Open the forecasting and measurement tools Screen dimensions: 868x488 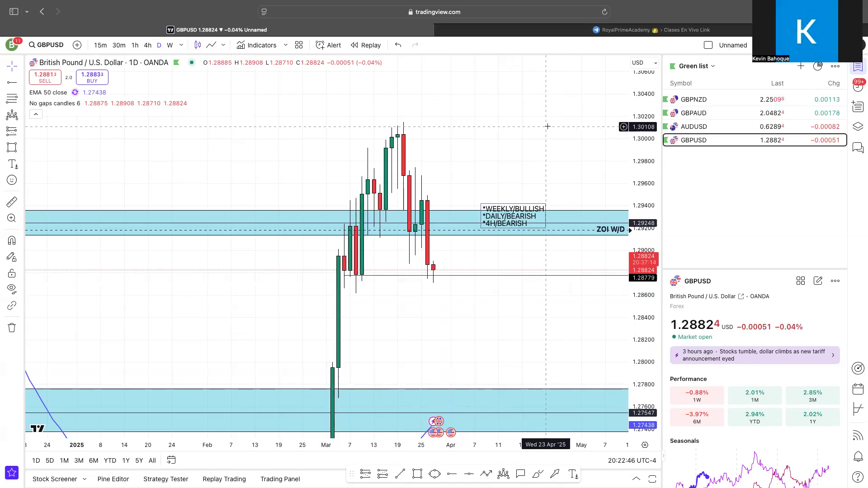click(x=12, y=131)
